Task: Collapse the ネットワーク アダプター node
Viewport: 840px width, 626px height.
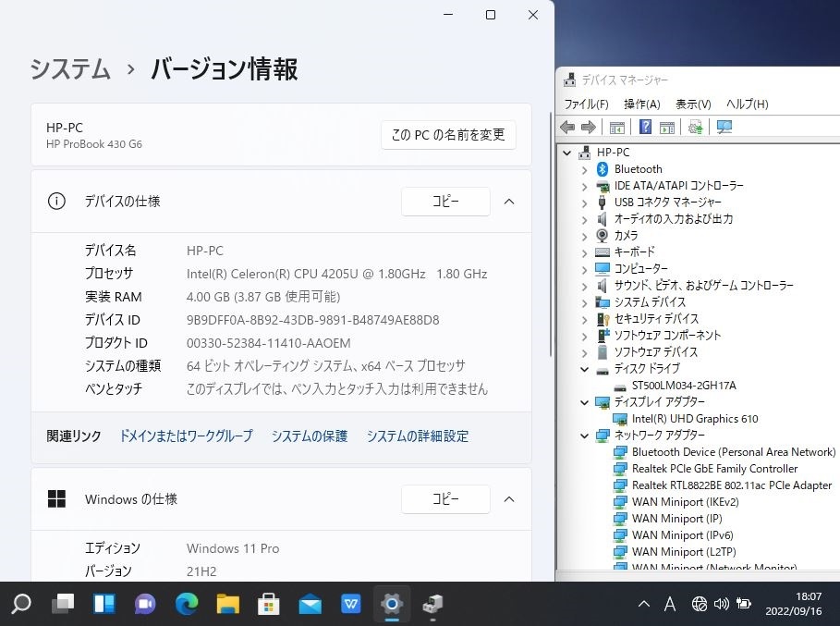Action: (584, 436)
